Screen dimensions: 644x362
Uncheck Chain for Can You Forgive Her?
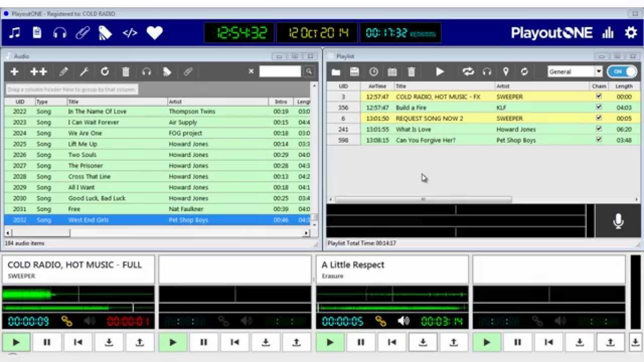(x=599, y=140)
